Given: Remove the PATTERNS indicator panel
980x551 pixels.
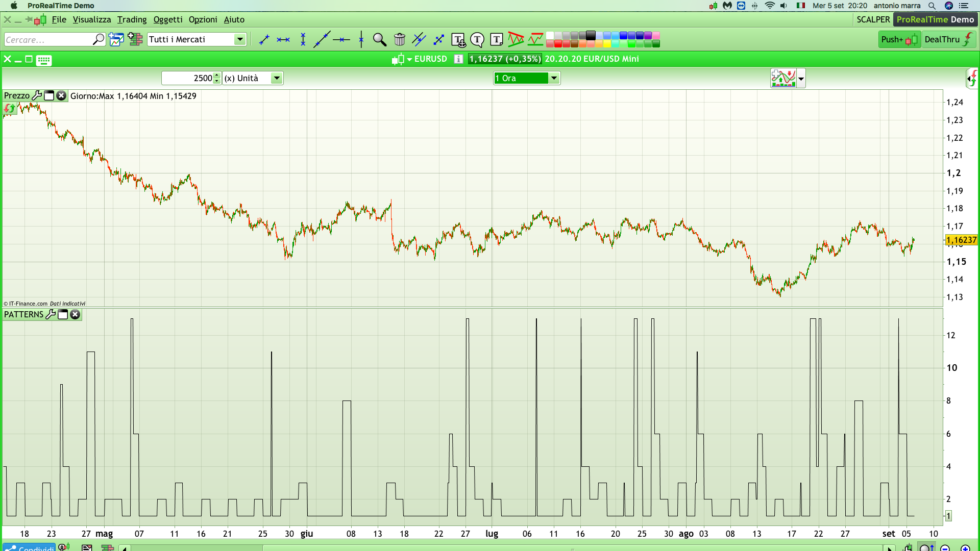Looking at the screenshot, I should pos(75,314).
